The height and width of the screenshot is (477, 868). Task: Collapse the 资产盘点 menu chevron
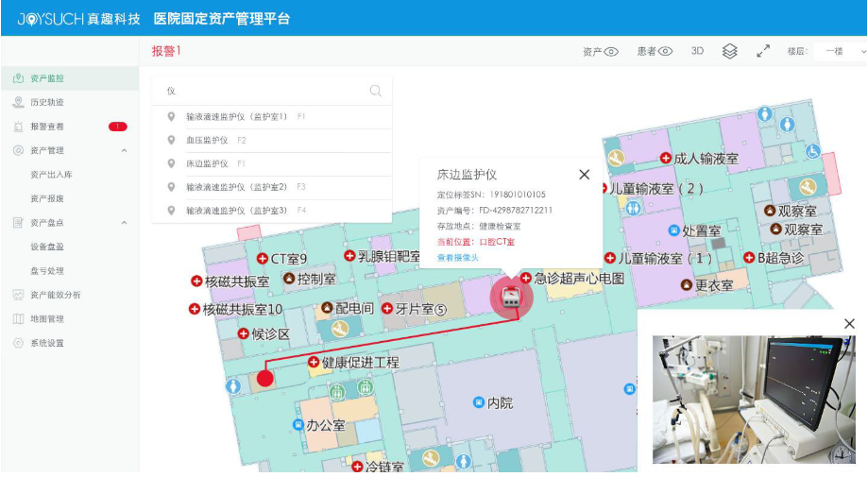[x=124, y=223]
